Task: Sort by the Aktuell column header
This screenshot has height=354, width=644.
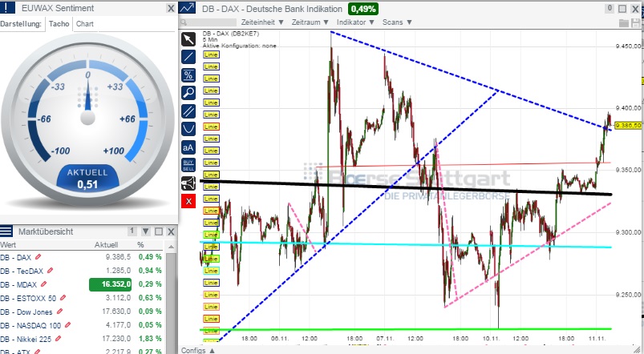Action: click(x=106, y=245)
